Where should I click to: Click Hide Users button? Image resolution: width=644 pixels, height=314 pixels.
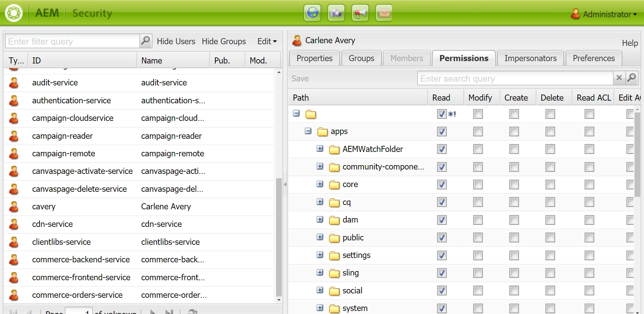(x=176, y=41)
